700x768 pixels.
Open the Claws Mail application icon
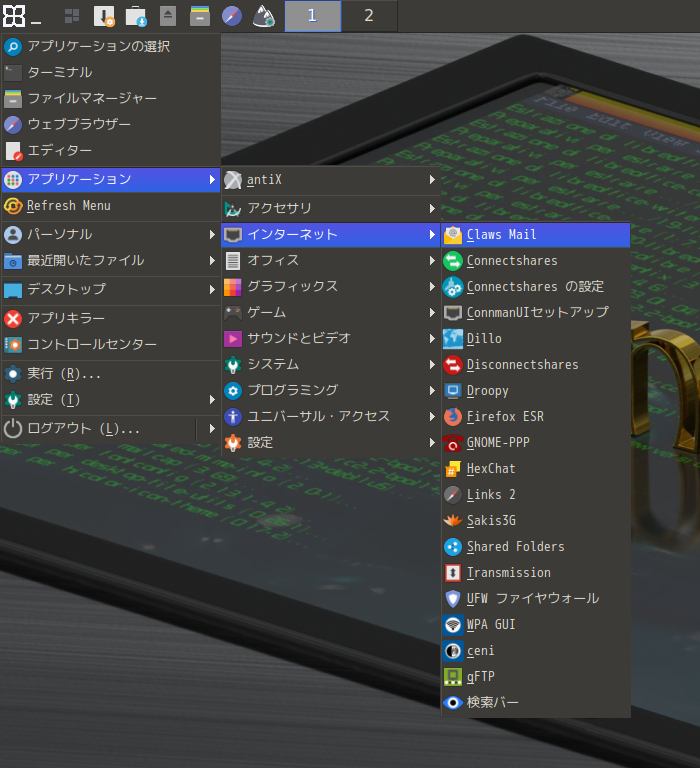tap(453, 235)
